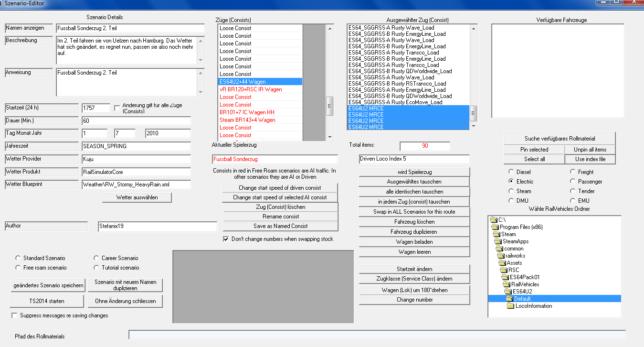This screenshot has width=644, height=347.
Task: Click the LocoInformation folder icon
Action: [510, 306]
